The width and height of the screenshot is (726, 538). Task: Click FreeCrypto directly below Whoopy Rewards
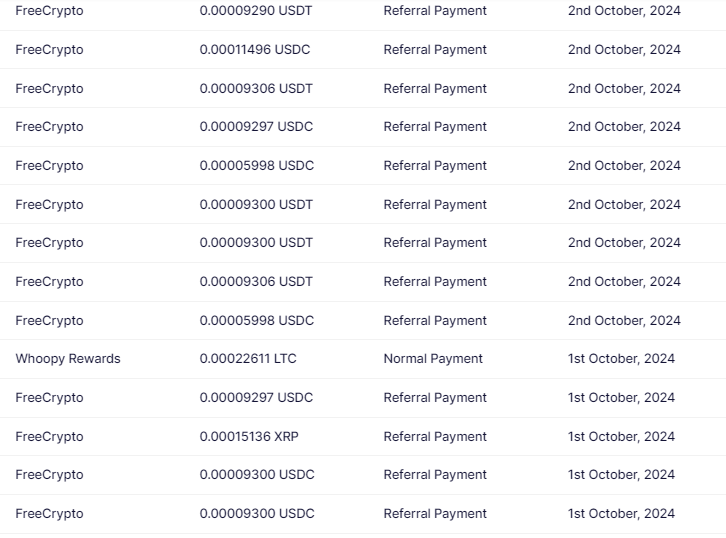click(x=49, y=398)
